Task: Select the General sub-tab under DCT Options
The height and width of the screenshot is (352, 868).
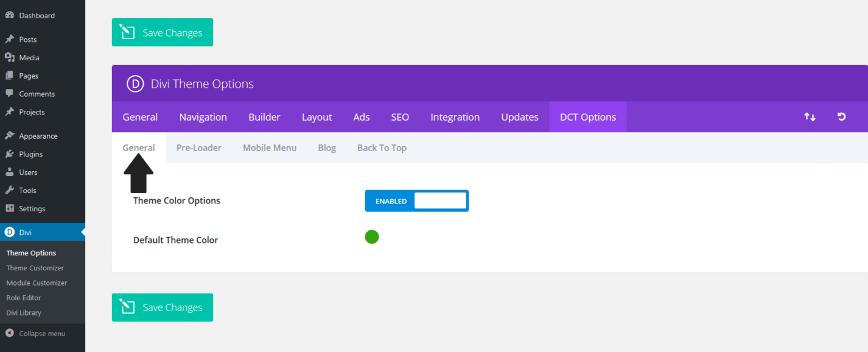Action: click(139, 147)
